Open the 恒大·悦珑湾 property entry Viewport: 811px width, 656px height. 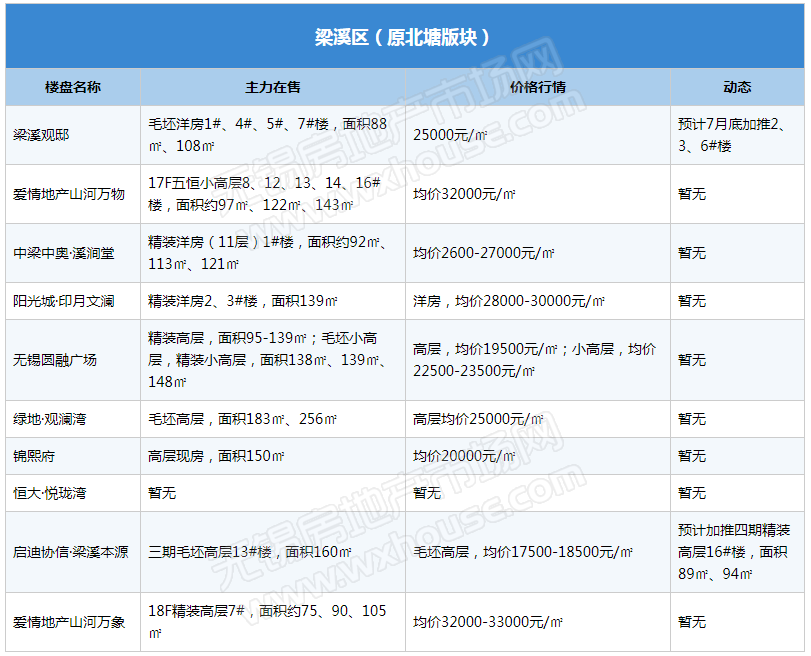(50, 493)
